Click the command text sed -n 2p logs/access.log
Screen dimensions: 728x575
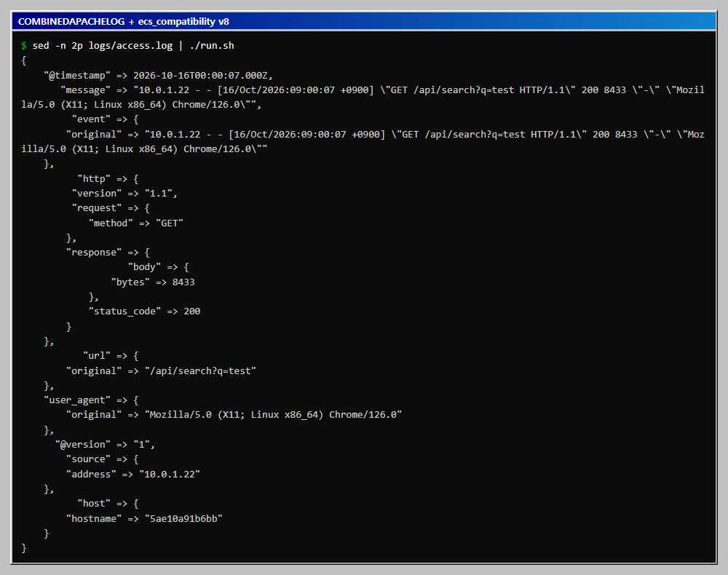coord(102,45)
